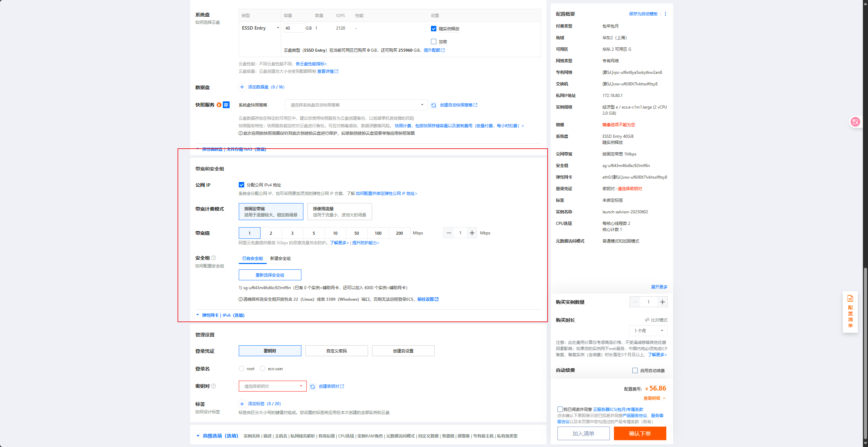Click the help icon beside security group label
This screenshot has width=868, height=447.
point(214,258)
